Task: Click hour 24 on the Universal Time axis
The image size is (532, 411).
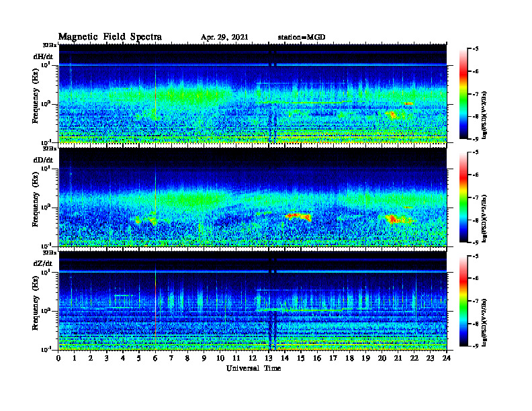Action: 447,358
